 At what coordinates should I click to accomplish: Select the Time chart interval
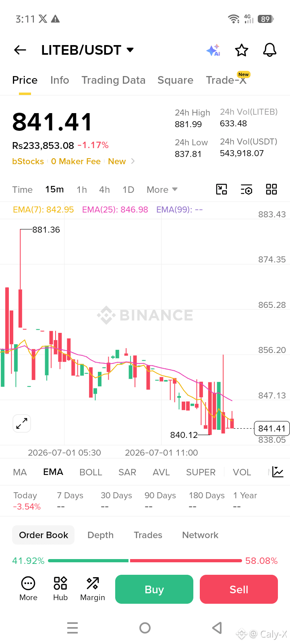[23, 190]
